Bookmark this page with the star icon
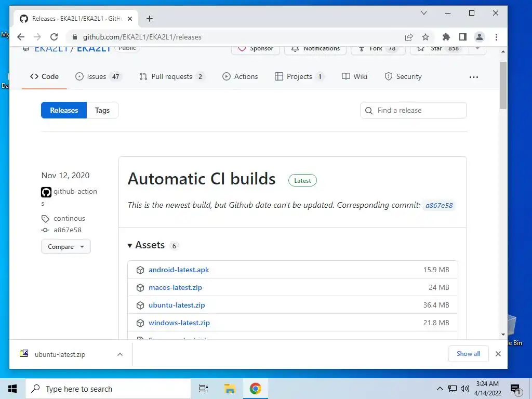 [425, 37]
